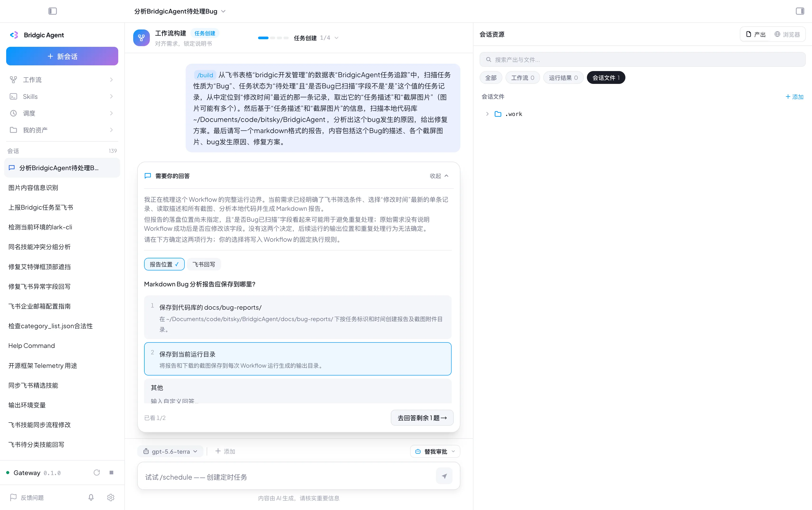This screenshot has height=510, width=812.
Task: Start a 新会话 conversation
Action: (62, 56)
